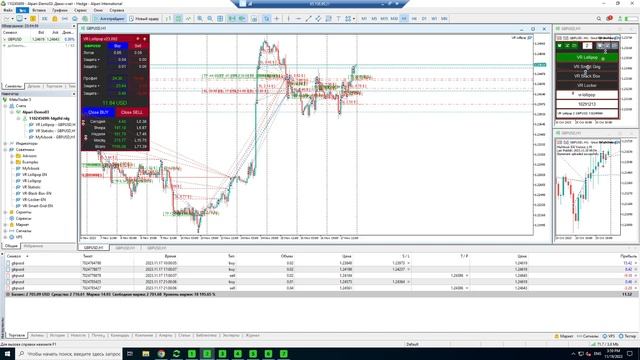Expand the Индикаторы tree node

(5, 143)
